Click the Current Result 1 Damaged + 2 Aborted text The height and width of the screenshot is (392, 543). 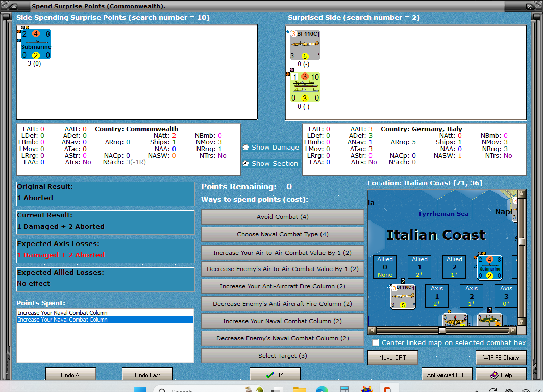(61, 227)
